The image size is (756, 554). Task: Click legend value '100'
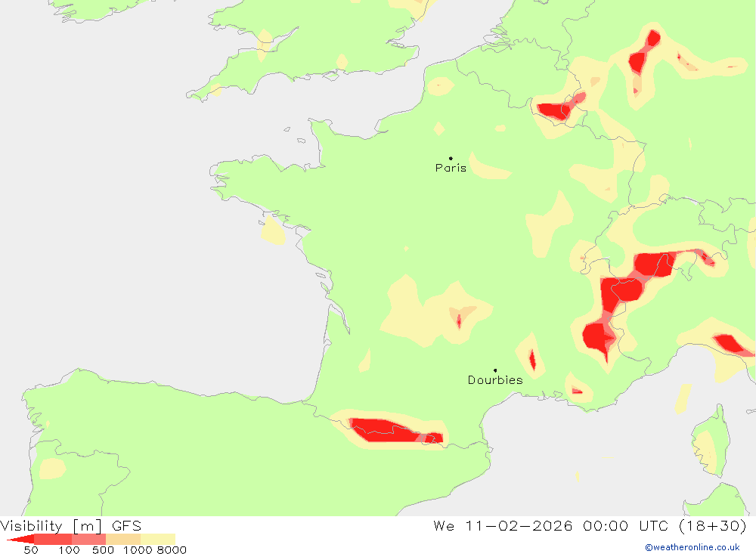(69, 550)
